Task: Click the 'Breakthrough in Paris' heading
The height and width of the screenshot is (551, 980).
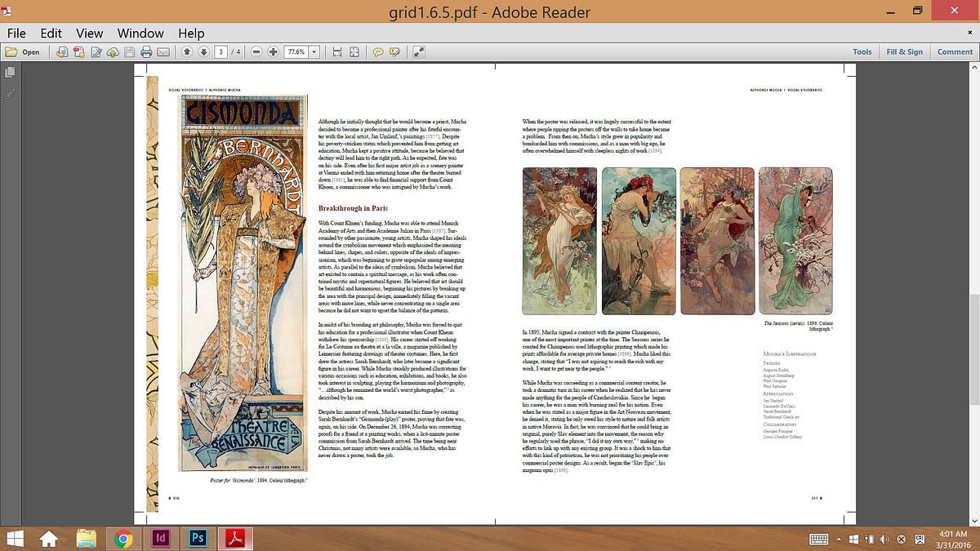Action: (353, 208)
